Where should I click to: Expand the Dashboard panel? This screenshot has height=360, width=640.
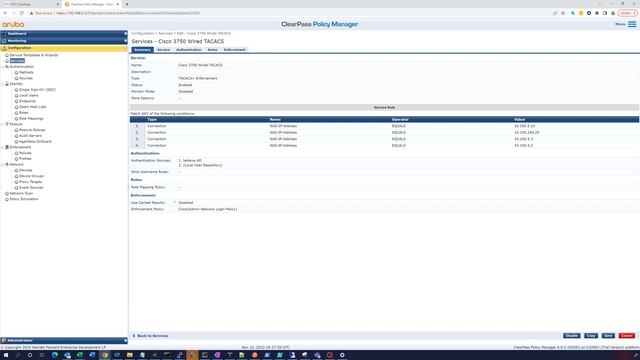pos(64,33)
